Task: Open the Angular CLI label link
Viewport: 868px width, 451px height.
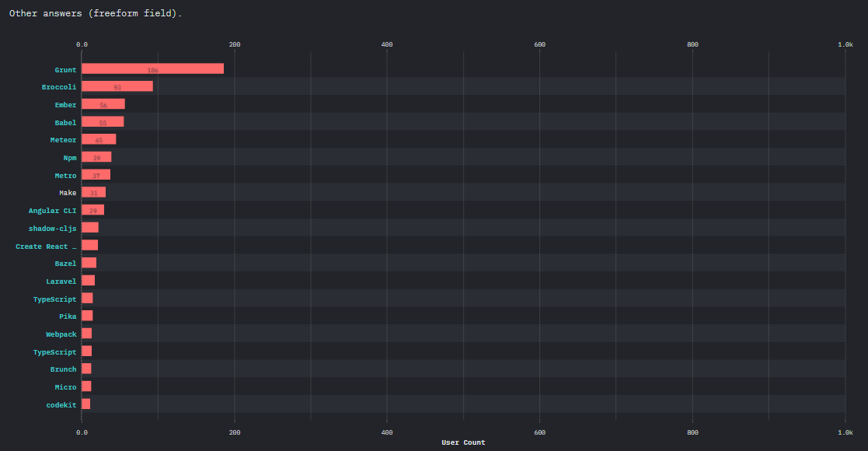Action: 53,211
